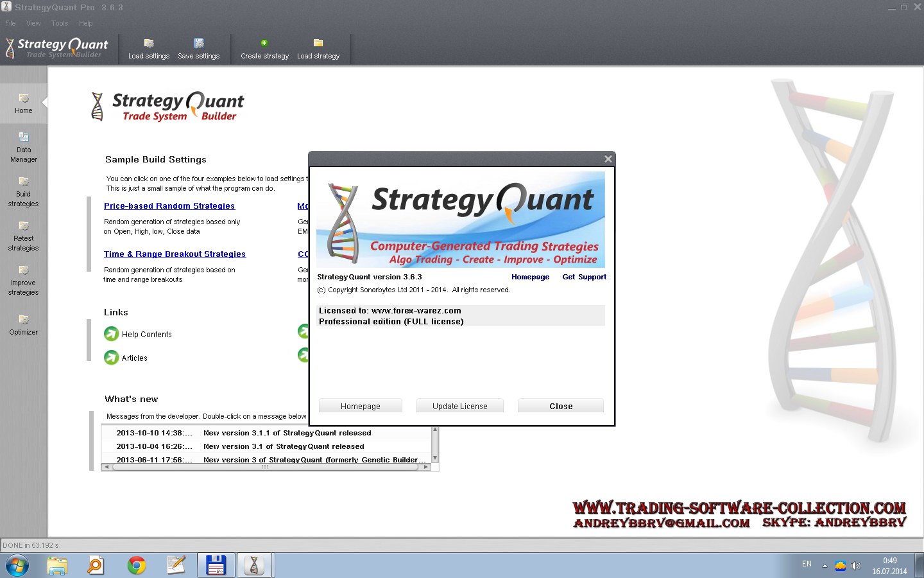Click the Close button in About dialog
This screenshot has height=578, width=924.
click(x=560, y=406)
